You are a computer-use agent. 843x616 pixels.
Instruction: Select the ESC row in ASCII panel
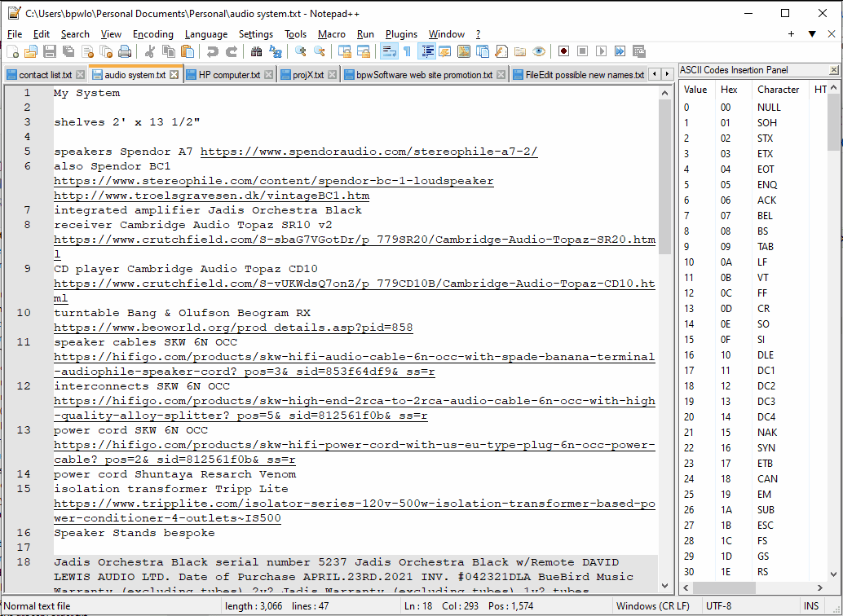point(753,526)
